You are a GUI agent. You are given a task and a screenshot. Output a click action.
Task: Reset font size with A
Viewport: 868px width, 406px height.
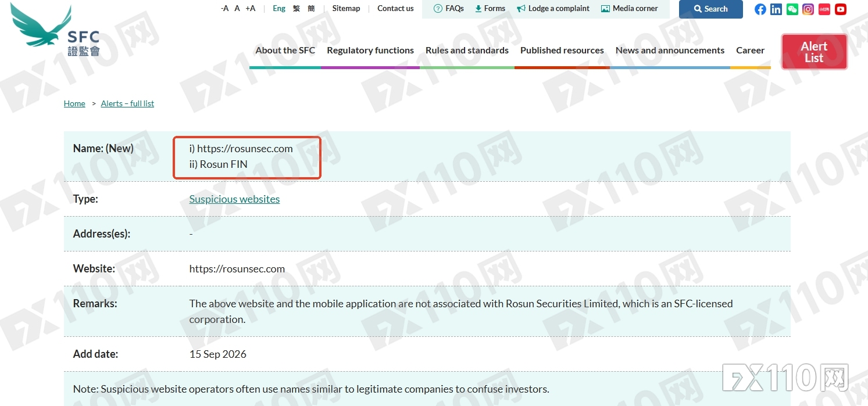237,8
